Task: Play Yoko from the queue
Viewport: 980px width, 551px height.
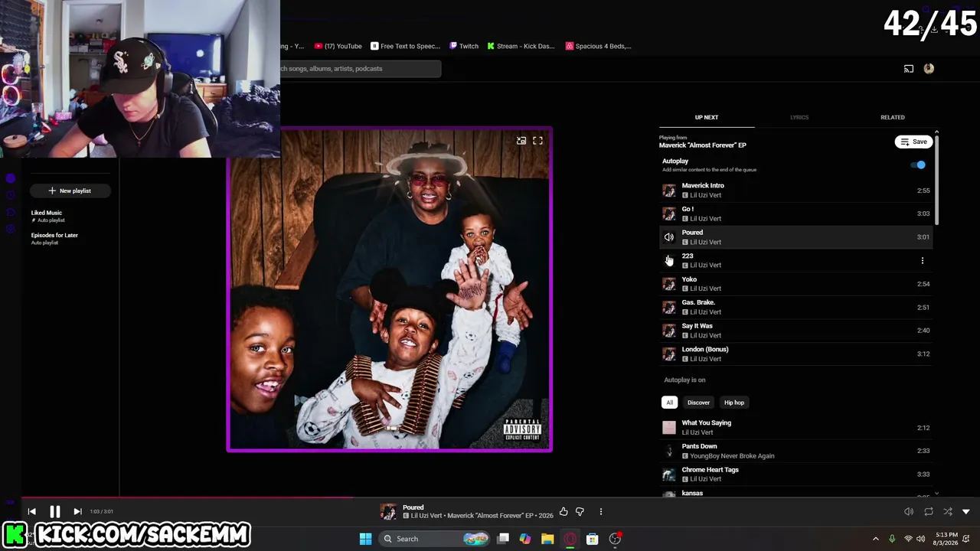Action: click(x=796, y=284)
